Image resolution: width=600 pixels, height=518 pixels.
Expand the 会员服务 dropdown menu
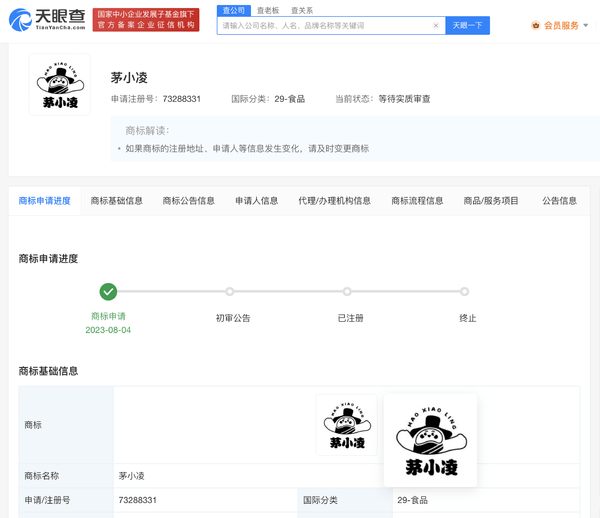coord(585,26)
